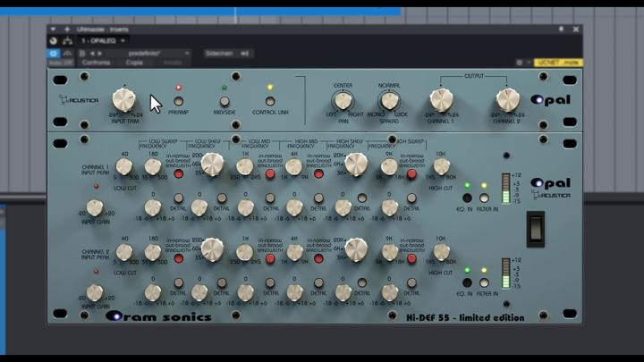
Task: Click Confronta in the plugin header
Action: [96, 63]
